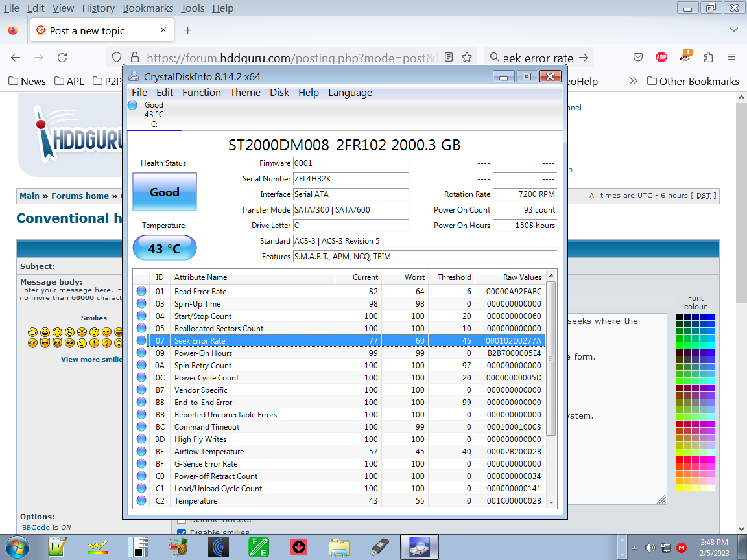Click raw value 00000A92FABC
The width and height of the screenshot is (747, 560).
point(514,291)
